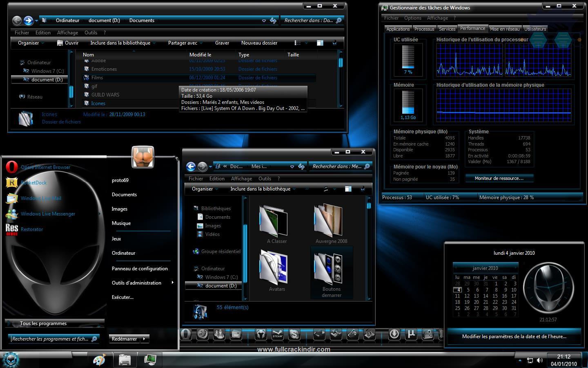The image size is (588, 368).
Task: Open Opera Internet Browser in Start menu
Action: [38, 167]
